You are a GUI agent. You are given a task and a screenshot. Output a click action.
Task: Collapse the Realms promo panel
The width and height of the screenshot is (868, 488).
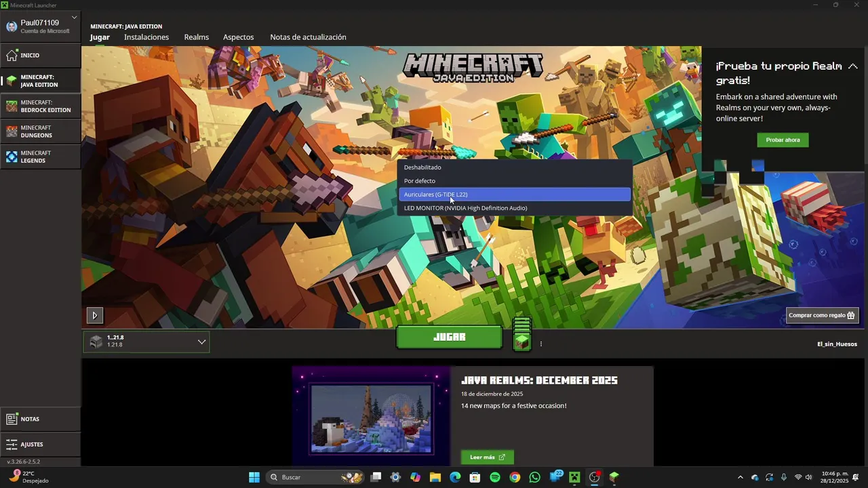coord(853,66)
